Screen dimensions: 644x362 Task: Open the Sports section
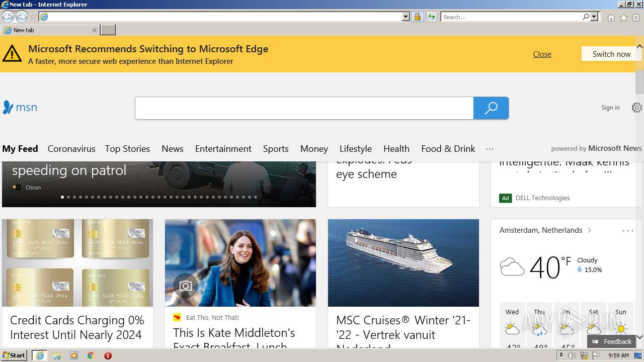click(x=276, y=148)
